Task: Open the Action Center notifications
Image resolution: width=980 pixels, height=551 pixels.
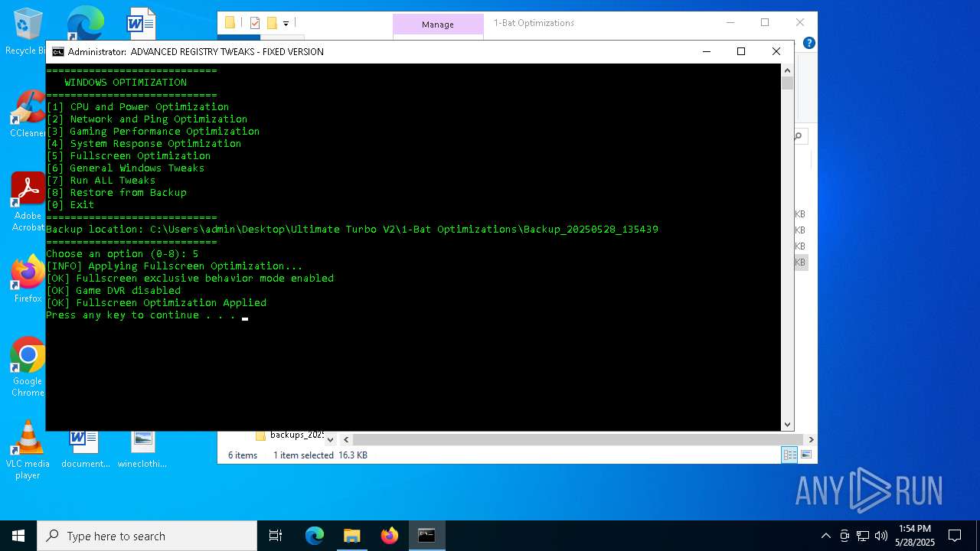Action: click(x=955, y=536)
